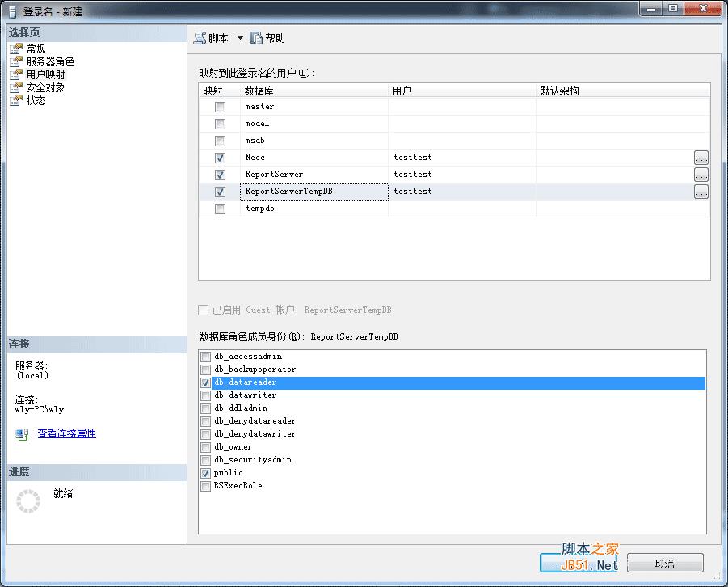Open default schema browser for ReportServer row
728x587 pixels.
coord(701,174)
